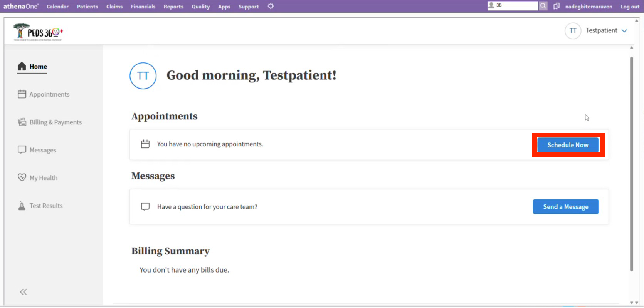
Task: Click the PEDS 360 logo
Action: pyautogui.click(x=38, y=32)
